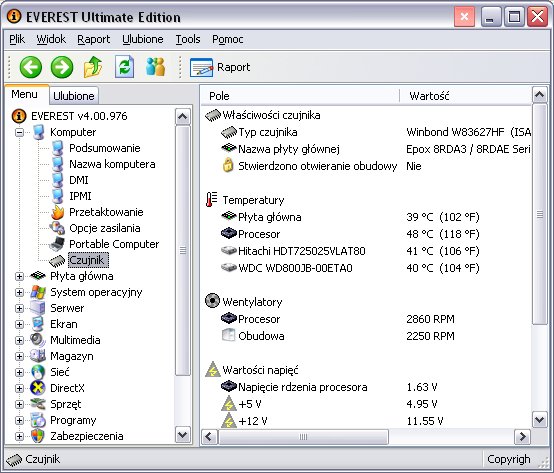Screen dimensions: 554x473
Task: Click the tree panel scrollbar up arrow
Action: coord(182,117)
